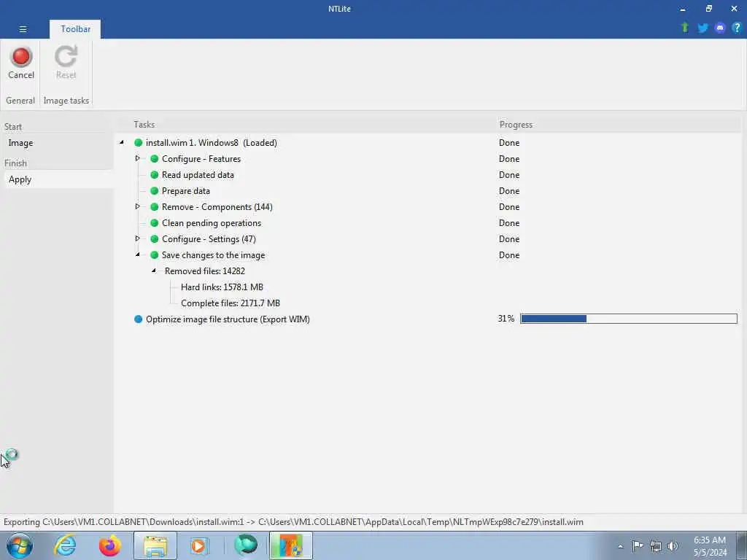Collapse Save changes to the image node
Image resolution: width=747 pixels, height=560 pixels.
138,254
